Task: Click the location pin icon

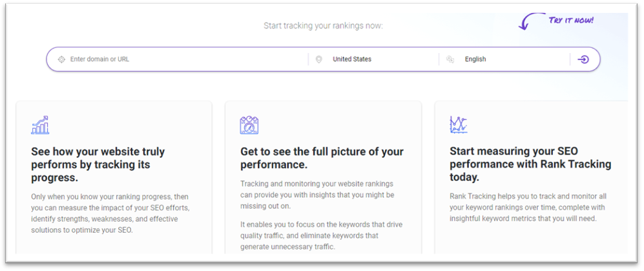Action: coord(318,60)
